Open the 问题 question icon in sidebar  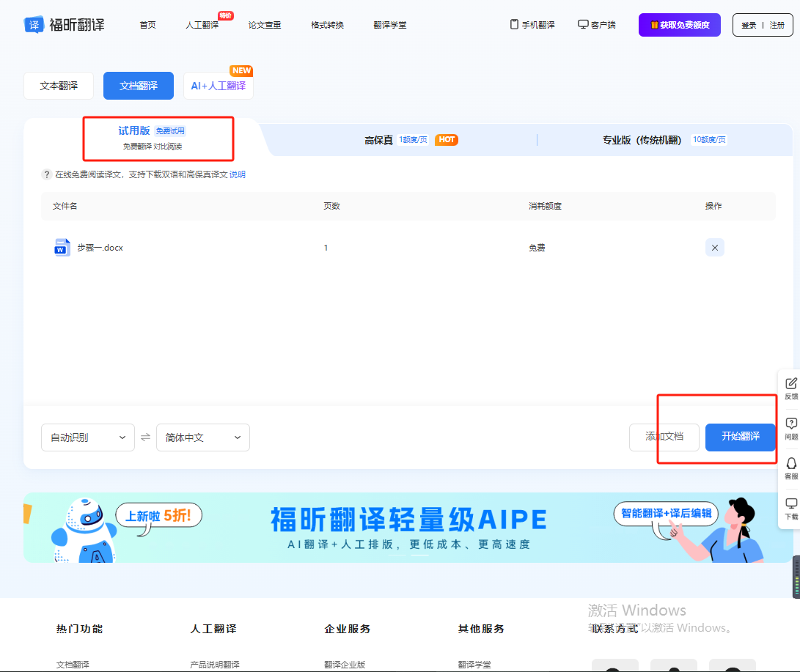tap(790, 423)
